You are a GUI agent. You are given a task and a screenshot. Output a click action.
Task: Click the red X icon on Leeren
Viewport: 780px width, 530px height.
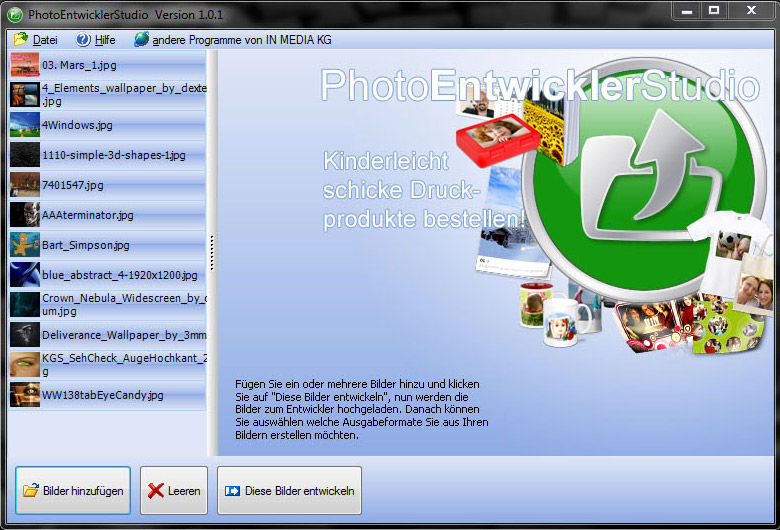(x=156, y=491)
